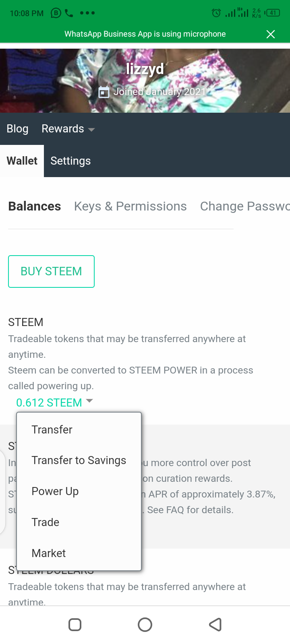The image size is (290, 644).
Task: Collapse the 0.612 STEEM dropdown
Action: tap(89, 401)
